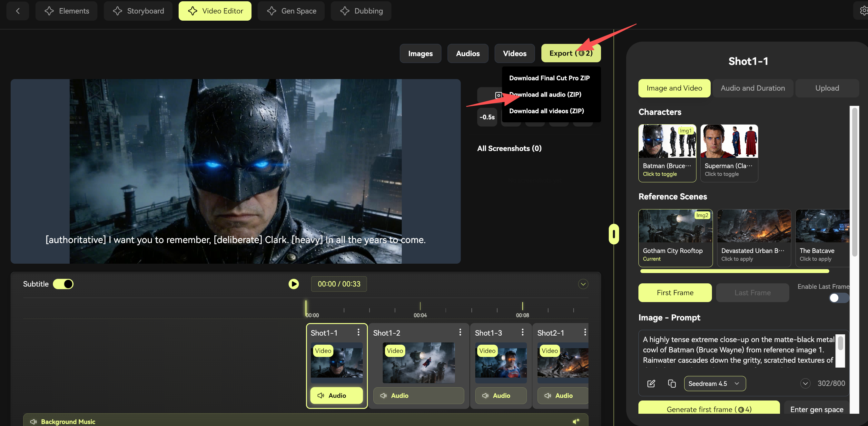Select the Shot1-1 video thumbnail
The image size is (868, 426).
(x=337, y=363)
